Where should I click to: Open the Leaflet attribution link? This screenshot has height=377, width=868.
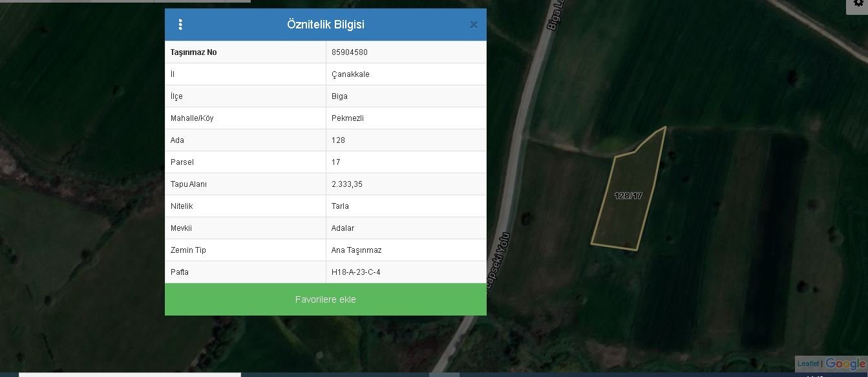click(808, 363)
